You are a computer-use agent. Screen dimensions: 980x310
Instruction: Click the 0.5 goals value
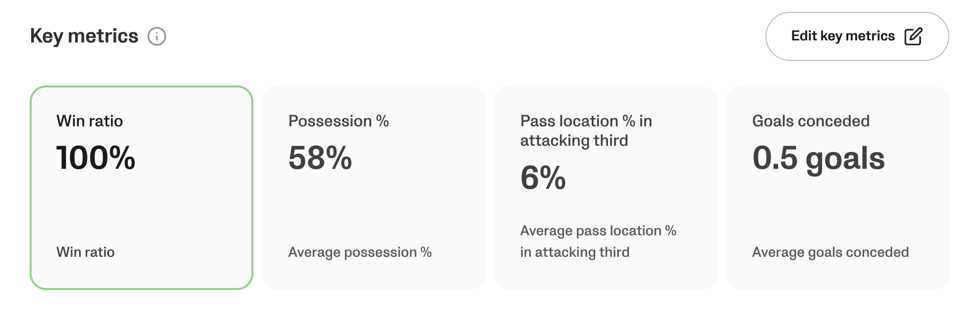[x=818, y=158]
